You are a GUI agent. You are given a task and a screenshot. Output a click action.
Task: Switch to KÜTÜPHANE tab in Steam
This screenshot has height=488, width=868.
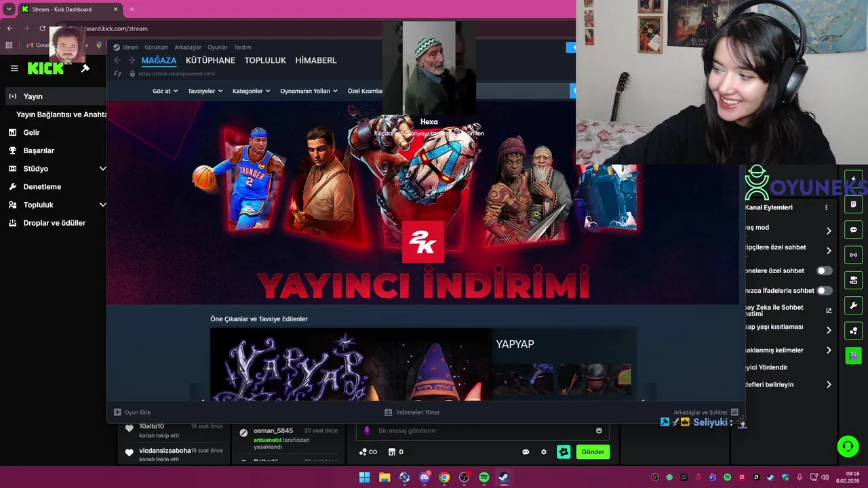(x=210, y=60)
